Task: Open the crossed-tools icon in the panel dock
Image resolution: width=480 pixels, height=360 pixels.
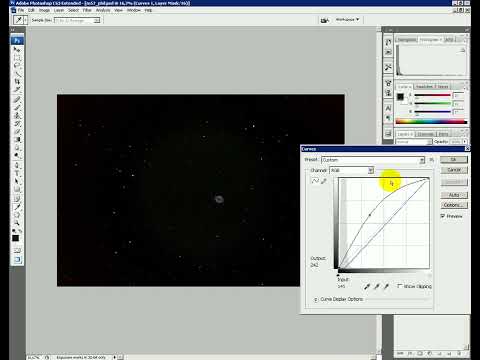Action: 388,67
